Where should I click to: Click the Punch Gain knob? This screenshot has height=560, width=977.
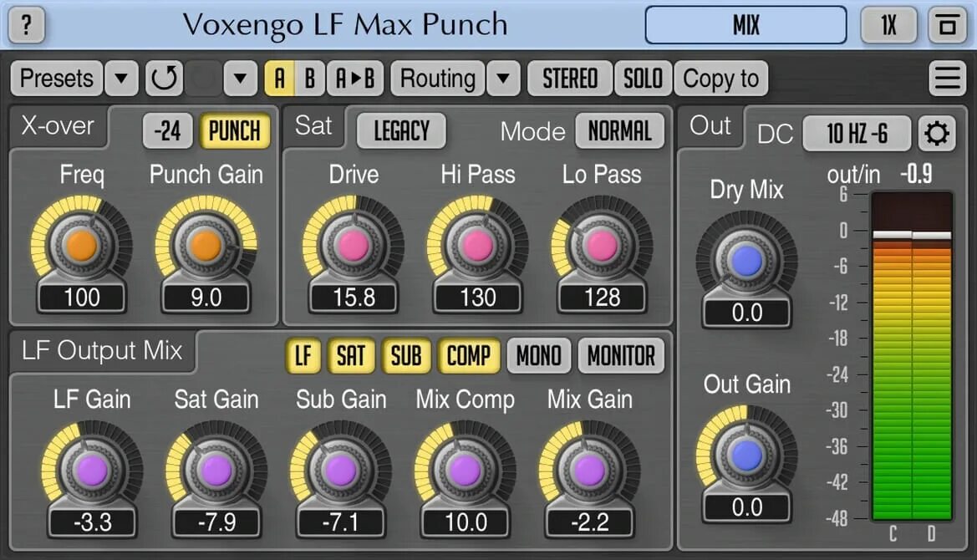click(206, 245)
